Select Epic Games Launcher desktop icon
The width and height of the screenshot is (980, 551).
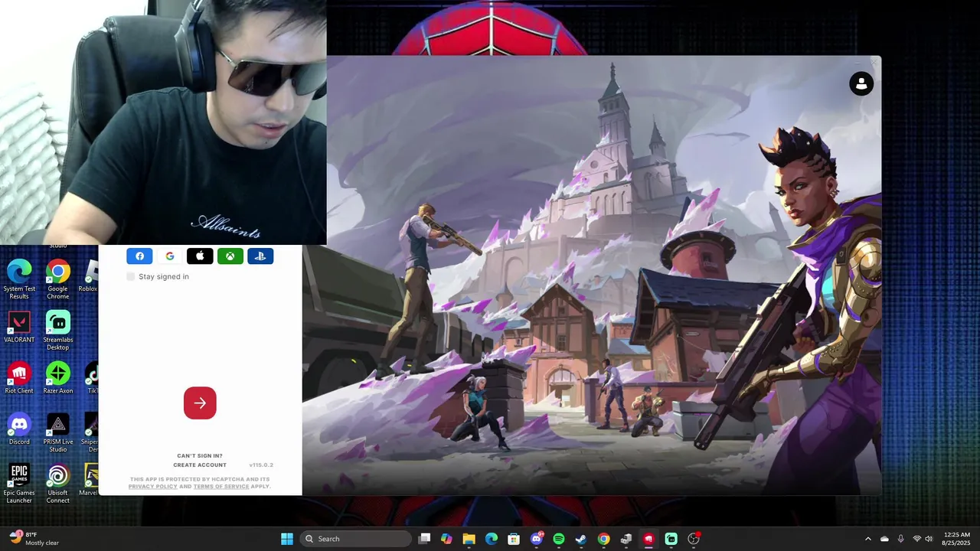[19, 483]
